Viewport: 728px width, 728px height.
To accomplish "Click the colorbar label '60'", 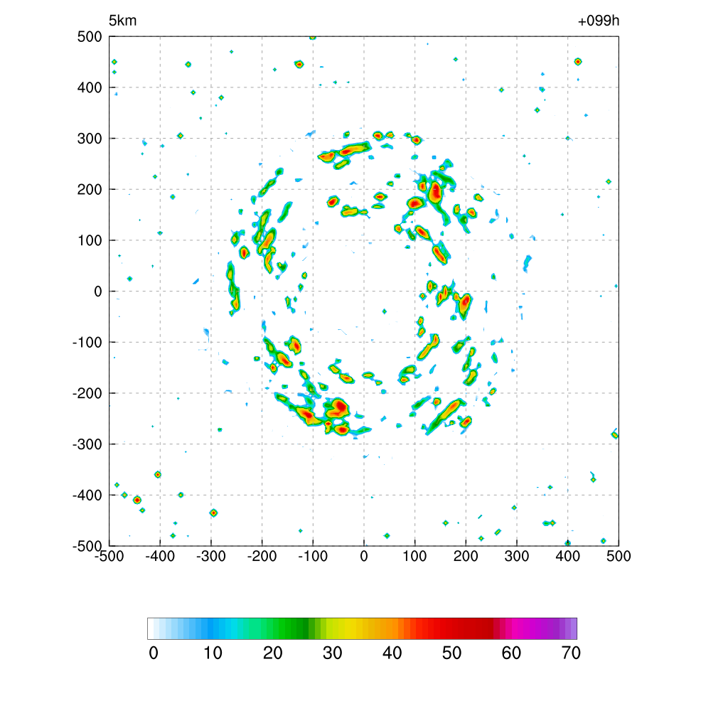I will (511, 653).
